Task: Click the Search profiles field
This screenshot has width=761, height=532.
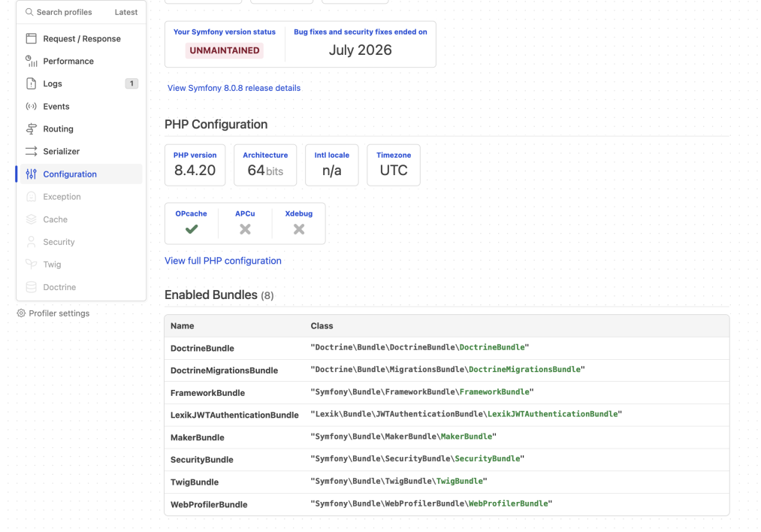Action: (64, 12)
